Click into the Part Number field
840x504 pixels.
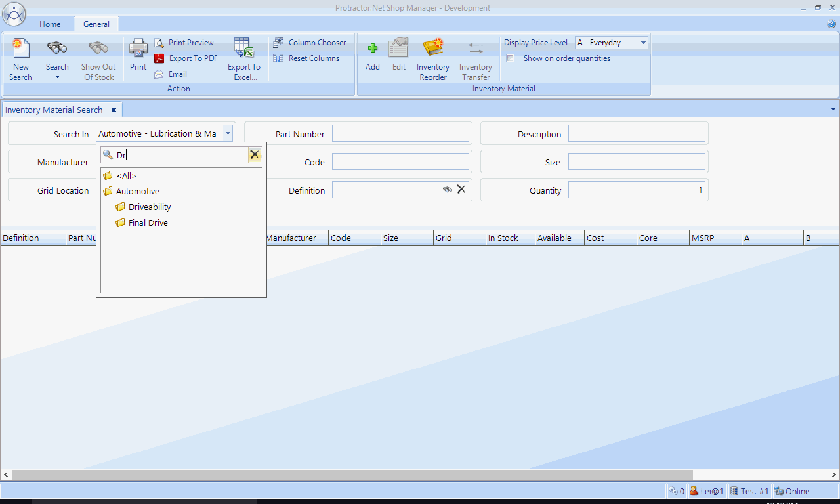pos(401,133)
